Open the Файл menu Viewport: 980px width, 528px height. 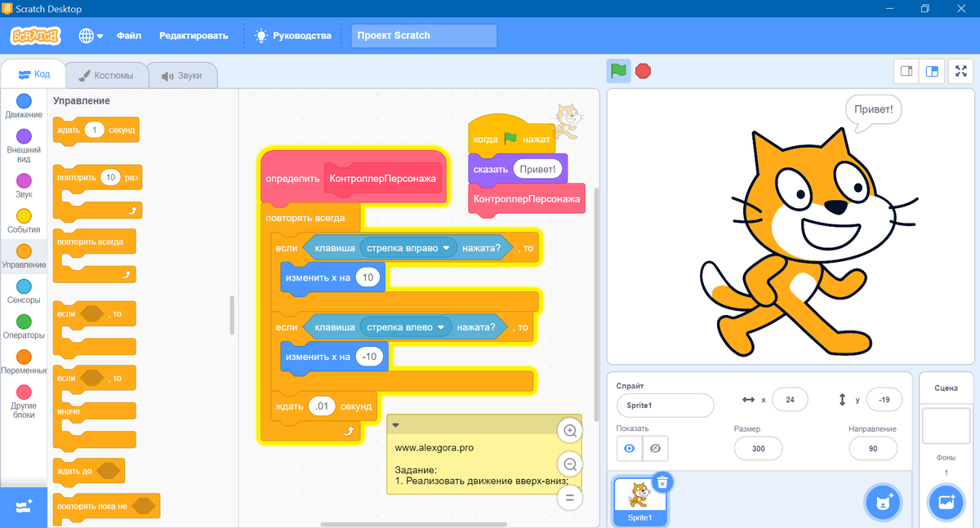click(129, 36)
